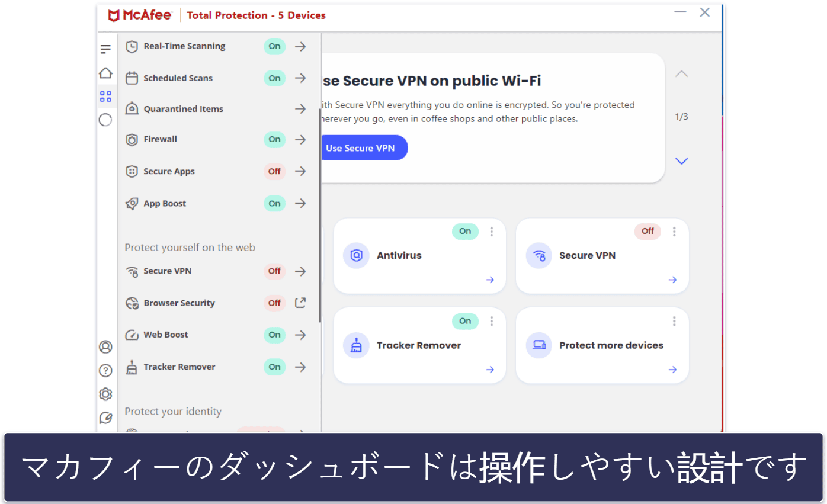This screenshot has height=504, width=827.
Task: Open the Help question mark icon
Action: (105, 371)
